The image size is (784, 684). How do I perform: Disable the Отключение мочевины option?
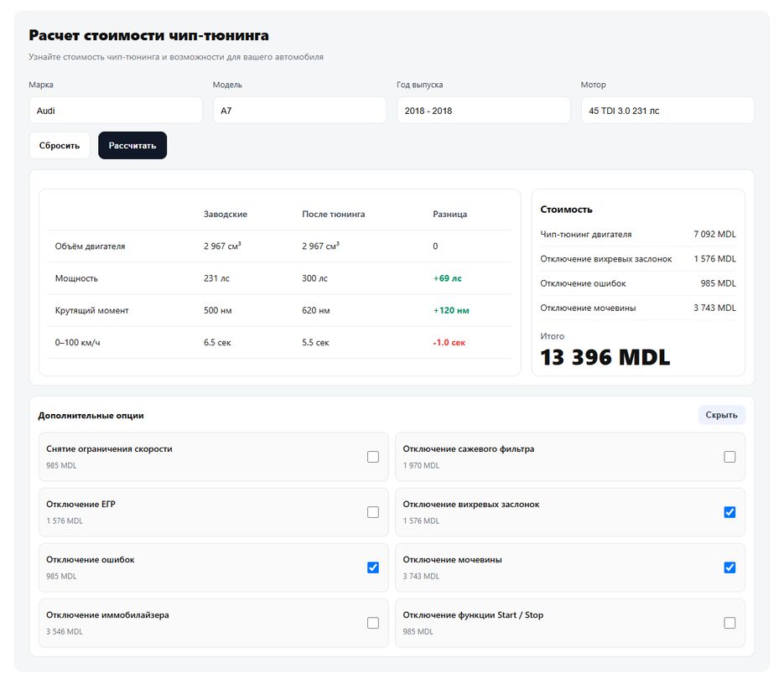[x=729, y=567]
